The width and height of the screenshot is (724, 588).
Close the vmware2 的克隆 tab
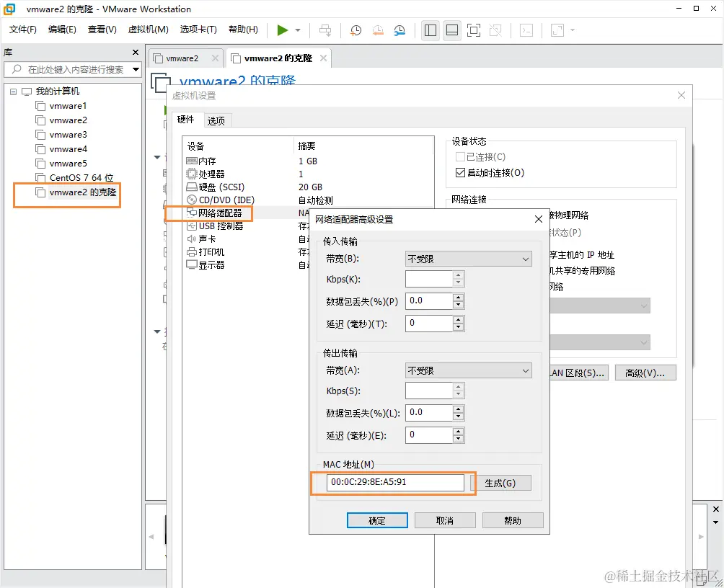tap(323, 58)
